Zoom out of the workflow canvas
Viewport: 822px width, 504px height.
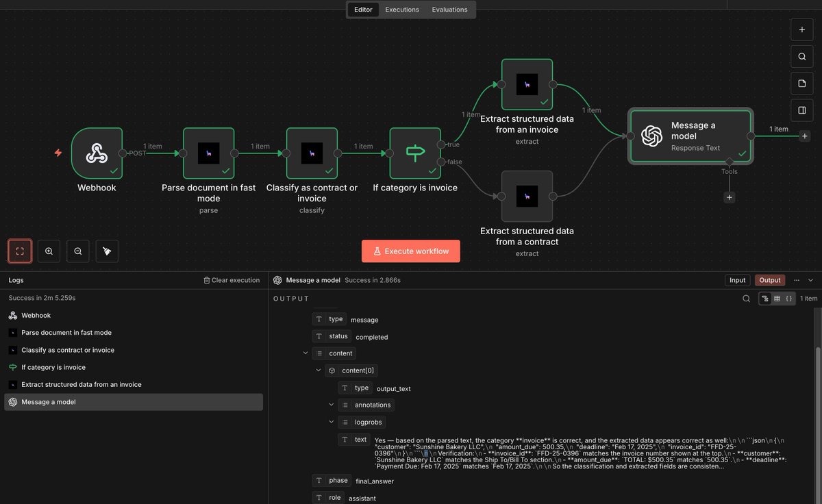tap(78, 251)
